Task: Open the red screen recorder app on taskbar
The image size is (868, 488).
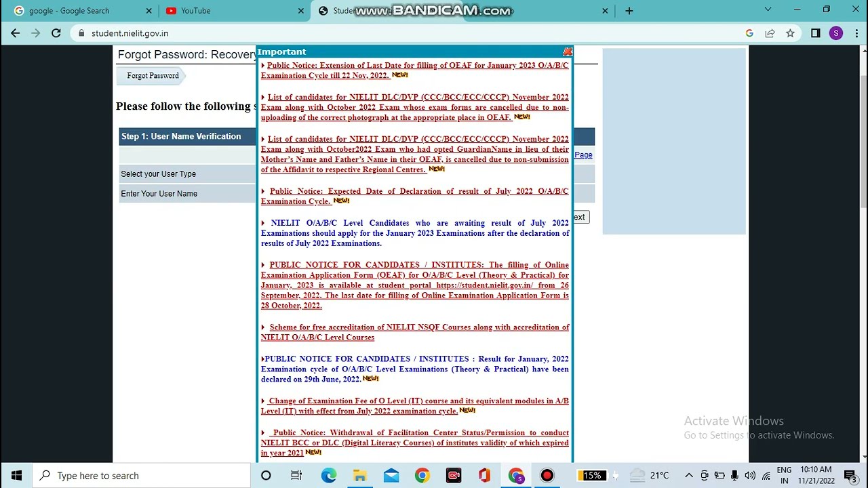Action: (x=454, y=476)
